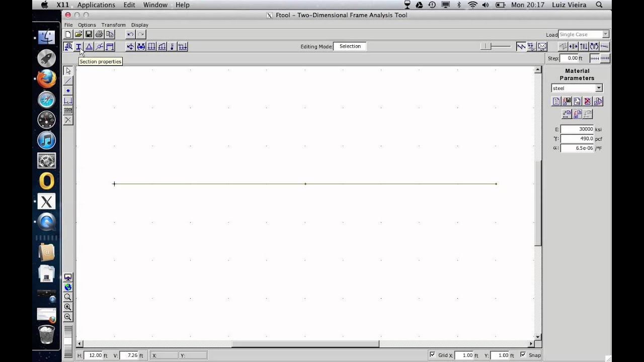Screen dimensions: 644x362
Task: Open the macOS Window menu
Action: tap(155, 5)
